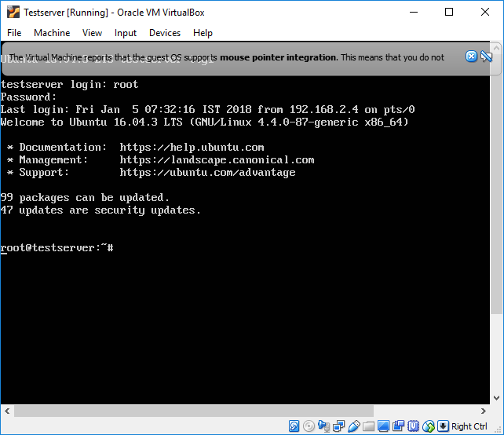
Task: Open the audio status icon
Action: click(x=323, y=426)
